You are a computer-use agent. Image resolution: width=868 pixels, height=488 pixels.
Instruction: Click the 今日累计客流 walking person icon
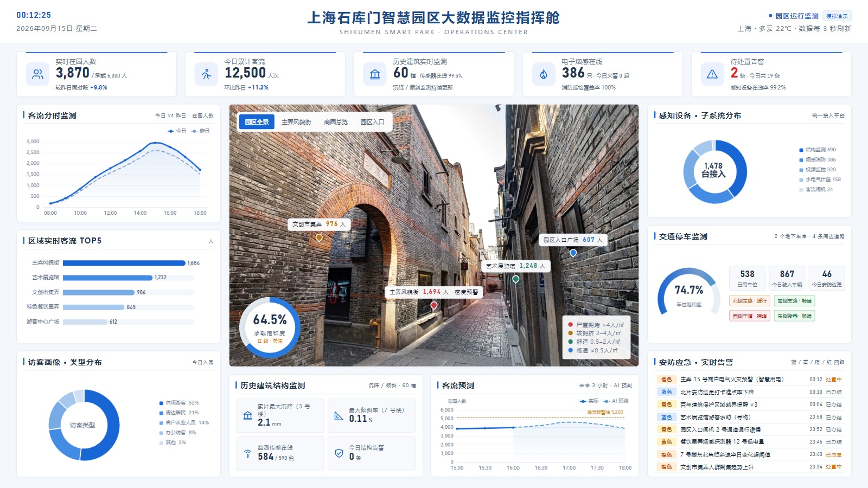[206, 74]
